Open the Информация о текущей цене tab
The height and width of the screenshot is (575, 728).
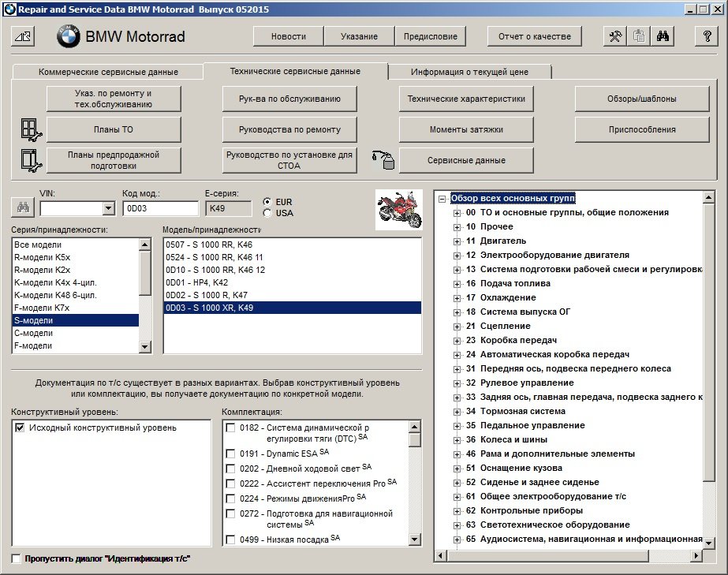(x=469, y=72)
